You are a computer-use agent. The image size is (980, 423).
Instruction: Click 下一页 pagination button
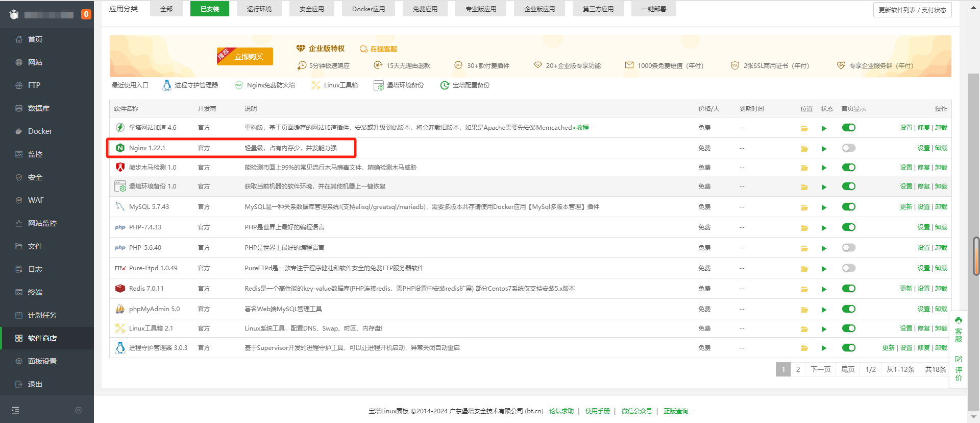pyautogui.click(x=821, y=369)
